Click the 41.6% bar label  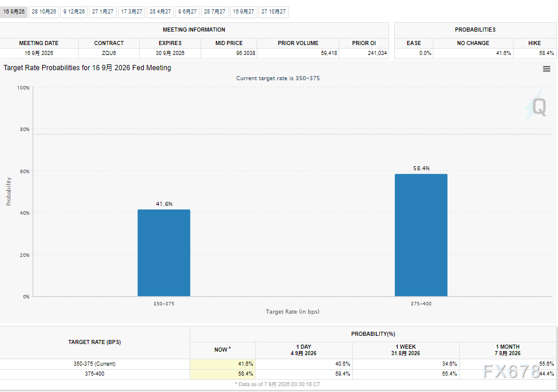click(x=164, y=204)
